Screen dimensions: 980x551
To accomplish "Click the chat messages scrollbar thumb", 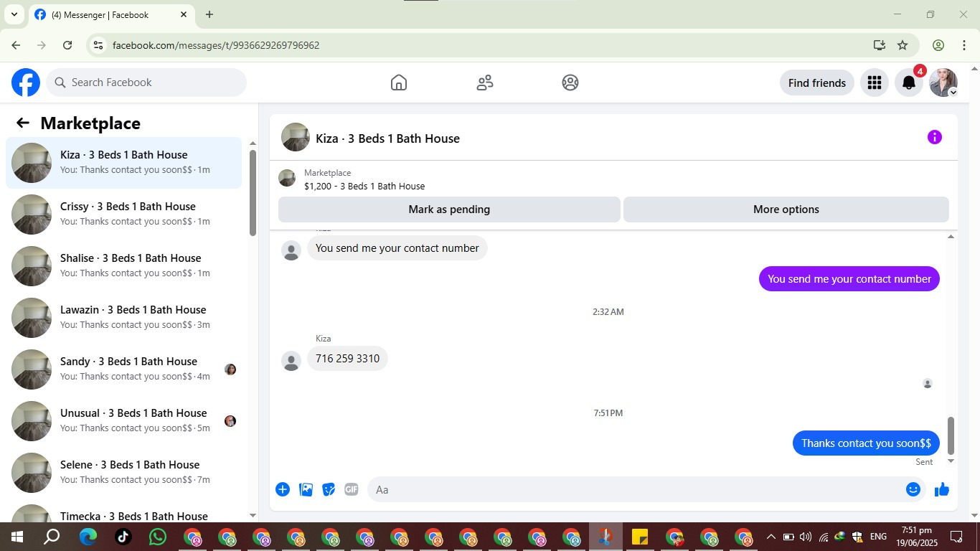I will point(951,435).
